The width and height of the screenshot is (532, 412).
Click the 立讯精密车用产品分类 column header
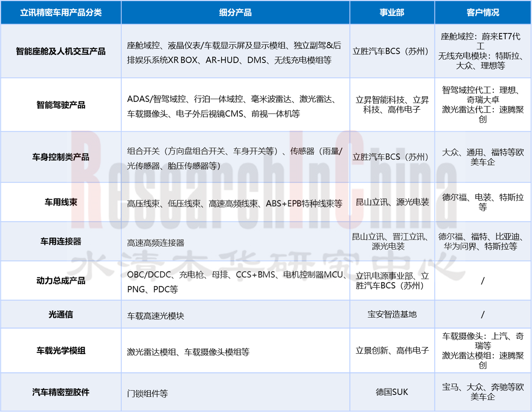[61, 12]
